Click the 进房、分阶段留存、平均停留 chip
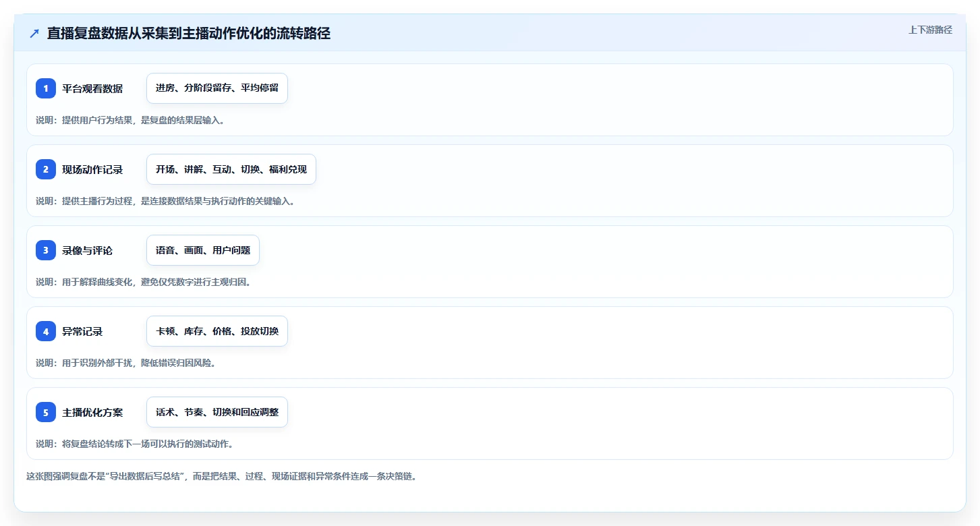980x526 pixels. (217, 88)
